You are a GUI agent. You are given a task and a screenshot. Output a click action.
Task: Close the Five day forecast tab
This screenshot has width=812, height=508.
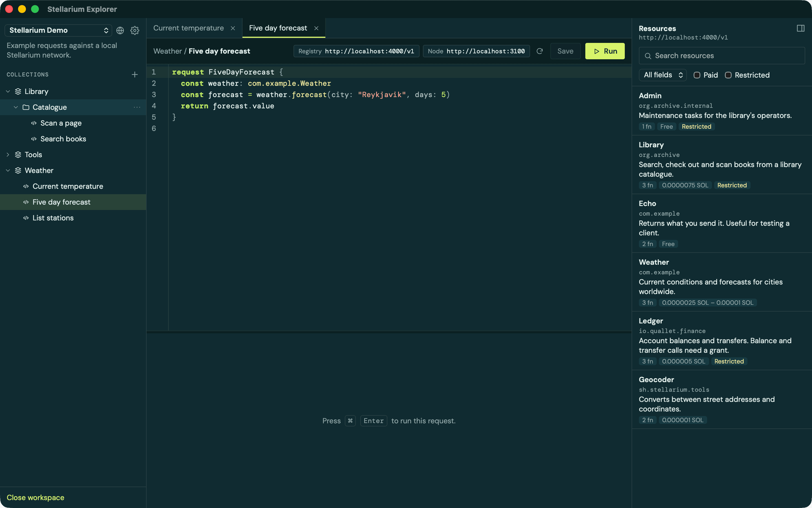(316, 28)
